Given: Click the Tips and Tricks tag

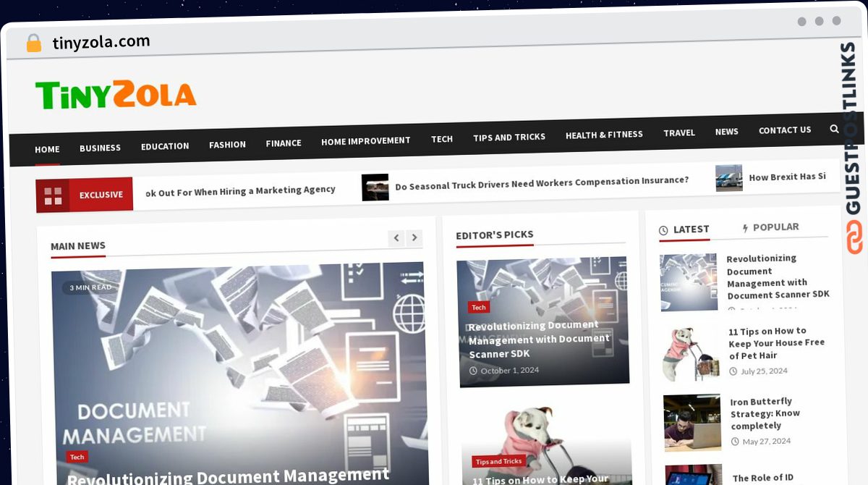Looking at the screenshot, I should [x=498, y=461].
